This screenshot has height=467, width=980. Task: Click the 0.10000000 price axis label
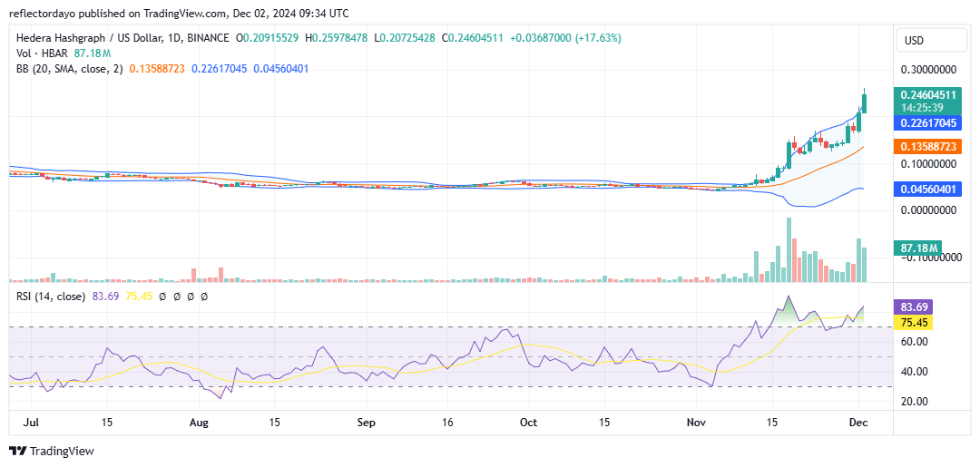[927, 163]
